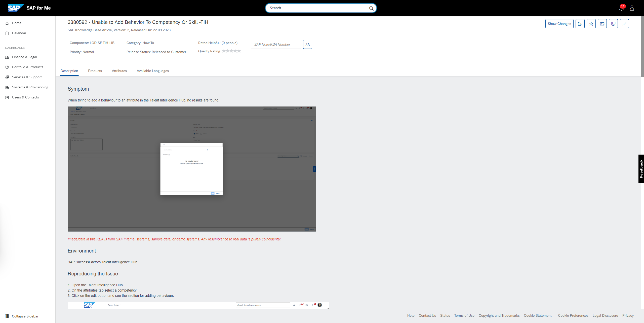
Task: Mark the article as favorite with the star
Action: tap(591, 24)
